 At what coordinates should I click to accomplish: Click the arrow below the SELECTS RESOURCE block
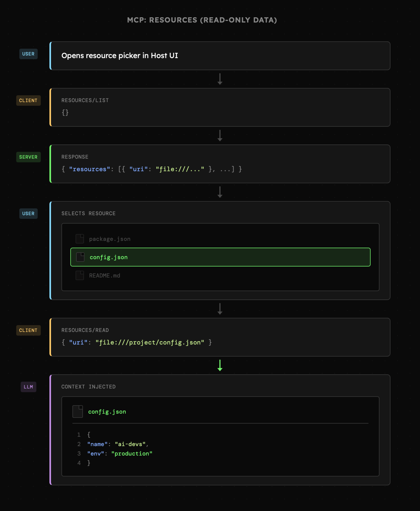point(220,309)
